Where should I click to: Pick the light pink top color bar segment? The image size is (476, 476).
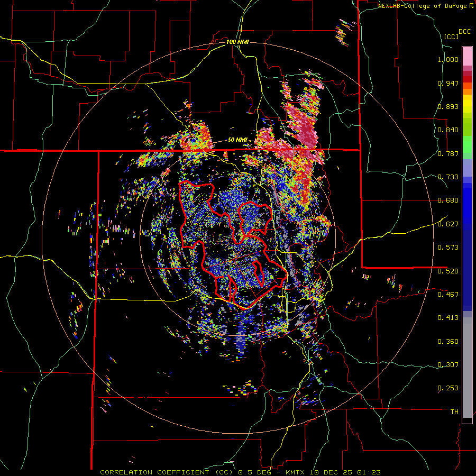pos(467,57)
